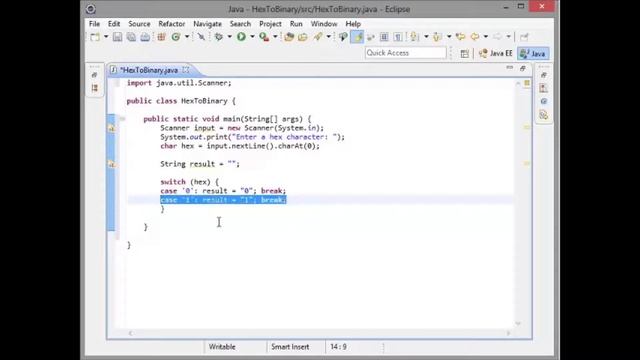Click the green Run button
The width and height of the screenshot is (640, 360).
click(x=241, y=37)
